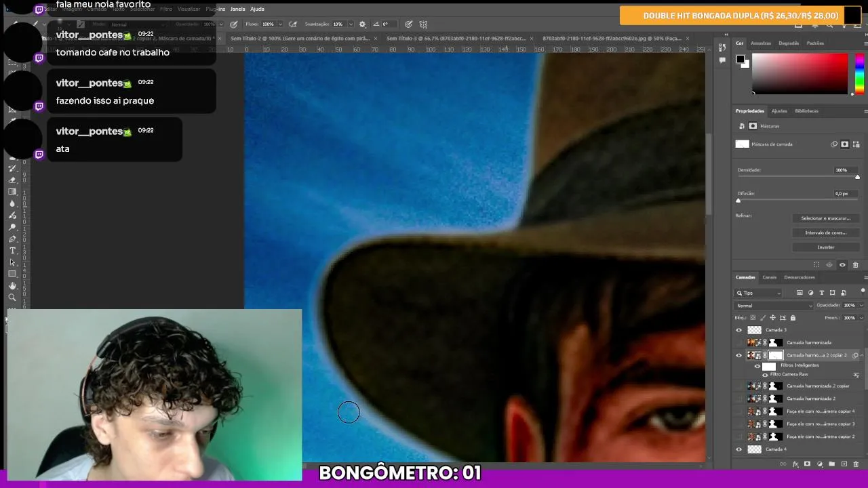
Task: Switch to Demarcadores tab
Action: coord(800,277)
